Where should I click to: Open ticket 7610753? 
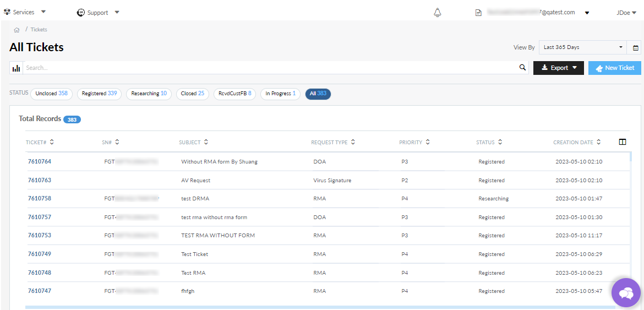coord(40,235)
